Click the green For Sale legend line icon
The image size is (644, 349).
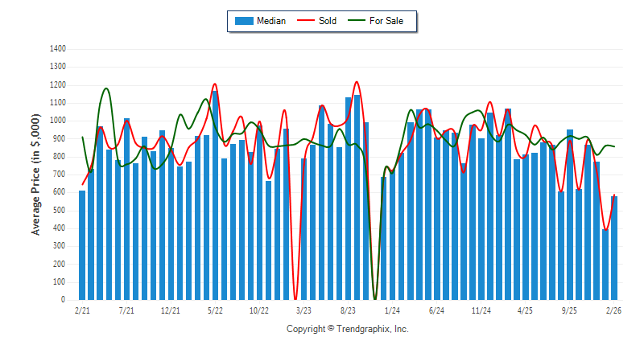355,21
